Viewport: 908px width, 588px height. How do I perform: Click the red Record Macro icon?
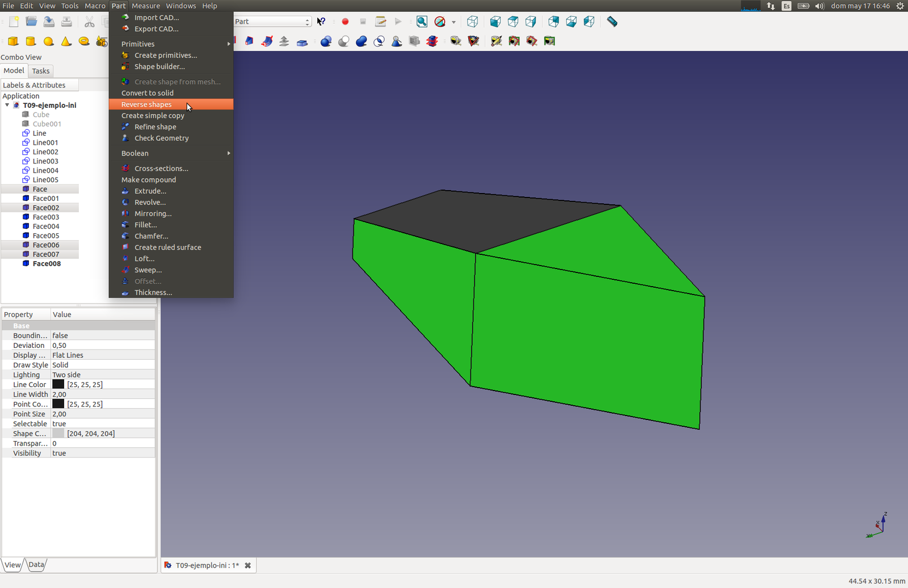click(345, 22)
